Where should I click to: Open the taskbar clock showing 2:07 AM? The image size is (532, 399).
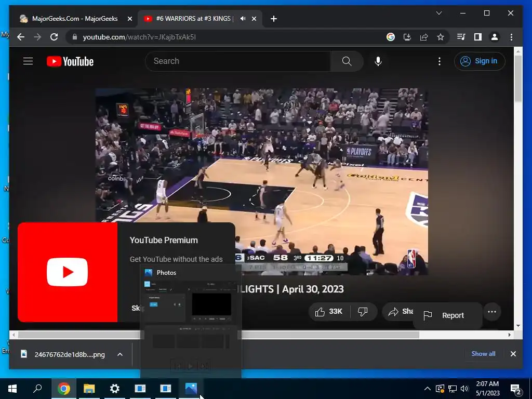coord(487,389)
